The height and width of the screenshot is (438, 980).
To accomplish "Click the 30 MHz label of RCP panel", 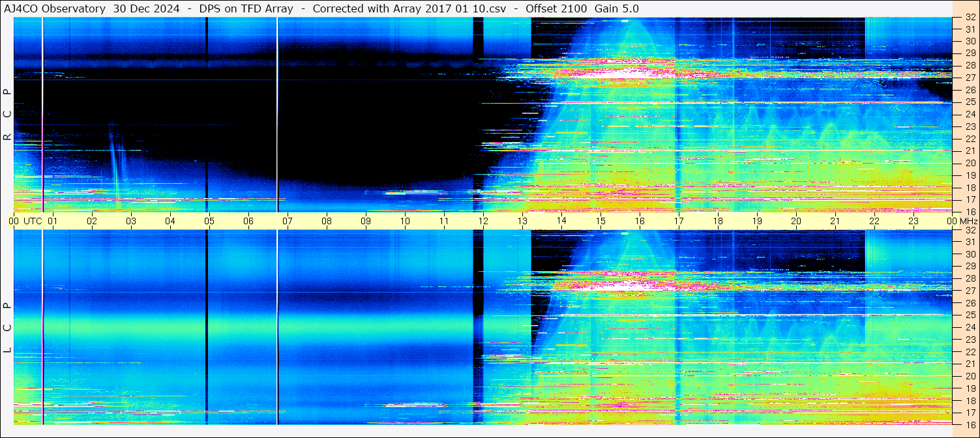I will point(970,41).
